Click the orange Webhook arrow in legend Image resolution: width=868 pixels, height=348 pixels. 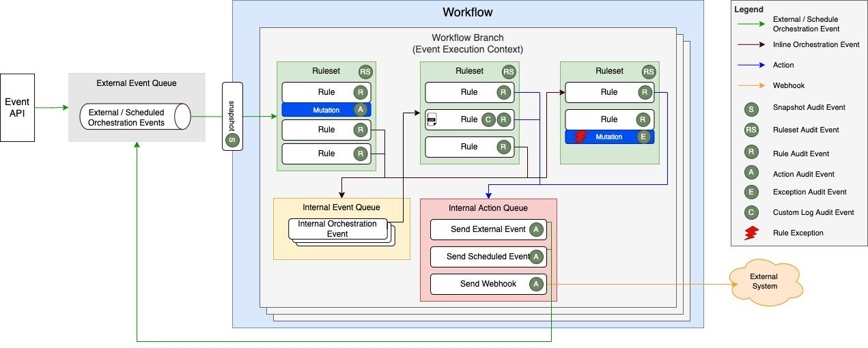coord(751,85)
